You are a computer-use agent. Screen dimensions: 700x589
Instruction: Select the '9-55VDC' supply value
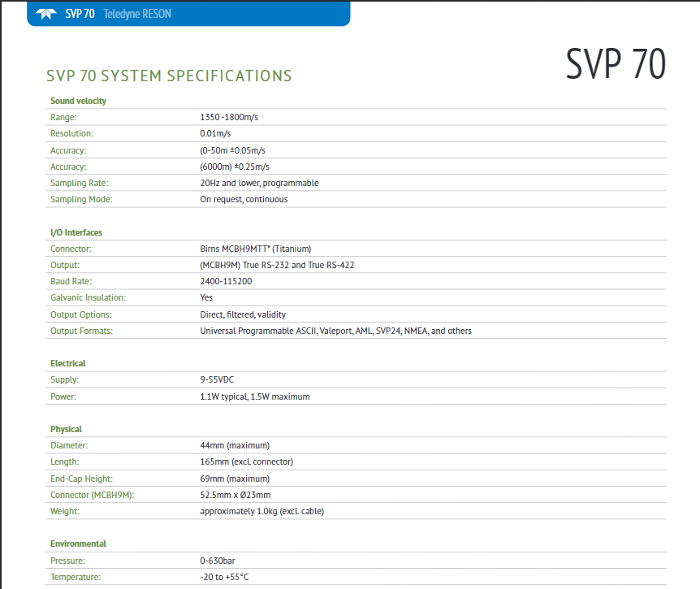217,379
